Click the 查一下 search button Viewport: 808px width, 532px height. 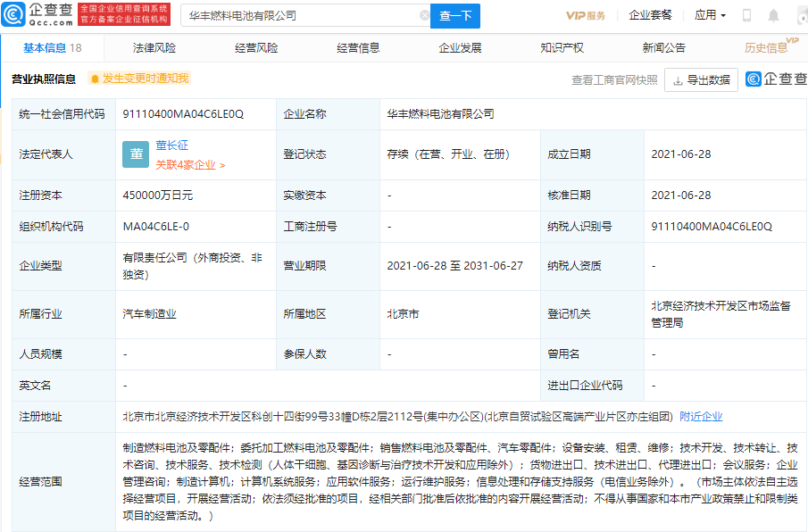[455, 15]
